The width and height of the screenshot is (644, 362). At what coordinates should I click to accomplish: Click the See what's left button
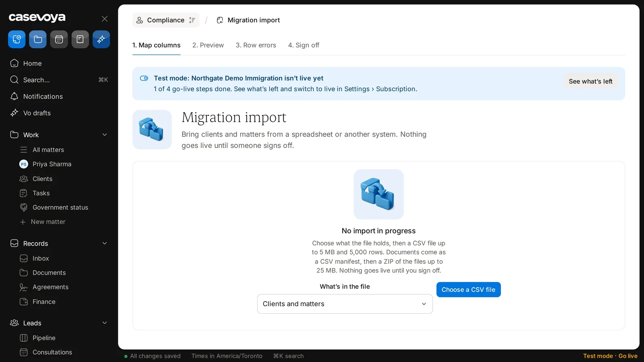[x=590, y=81]
